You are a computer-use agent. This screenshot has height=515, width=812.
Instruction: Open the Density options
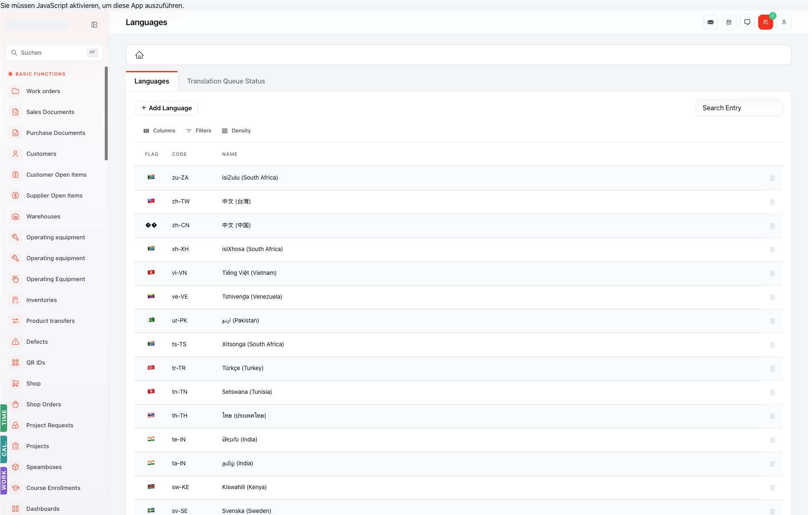click(236, 131)
